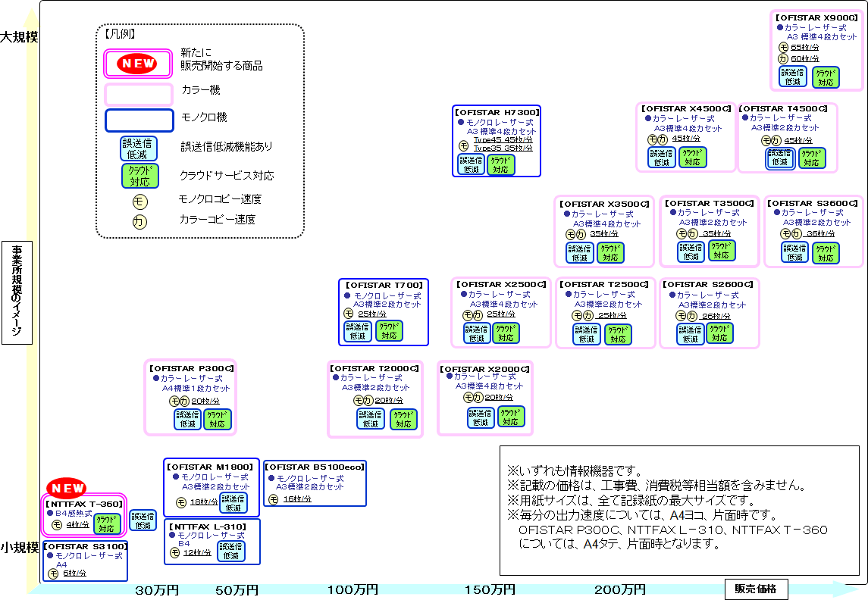Select the OFISTAR T700 product title
The height and width of the screenshot is (600, 868).
(384, 286)
